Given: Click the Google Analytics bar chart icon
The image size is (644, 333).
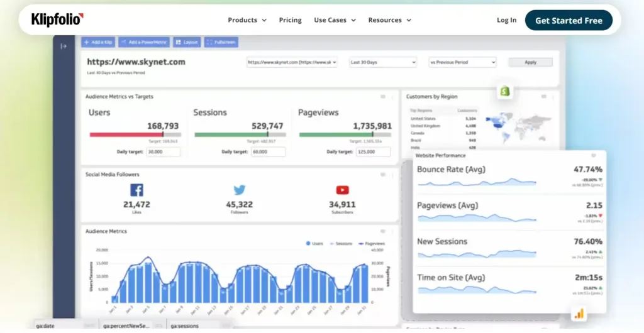Looking at the screenshot, I should pyautogui.click(x=579, y=314).
